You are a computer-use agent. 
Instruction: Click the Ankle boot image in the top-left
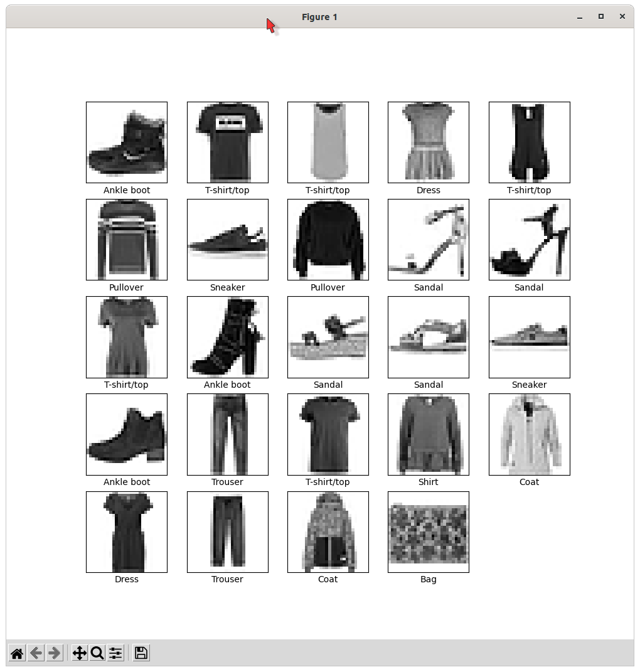(126, 142)
